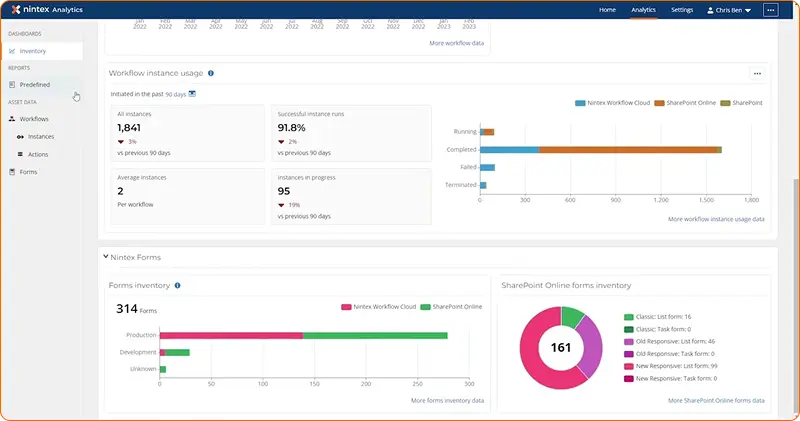Toggle Old Responsive: List form: 46 legend
The width and height of the screenshot is (800, 421).
pos(629,341)
